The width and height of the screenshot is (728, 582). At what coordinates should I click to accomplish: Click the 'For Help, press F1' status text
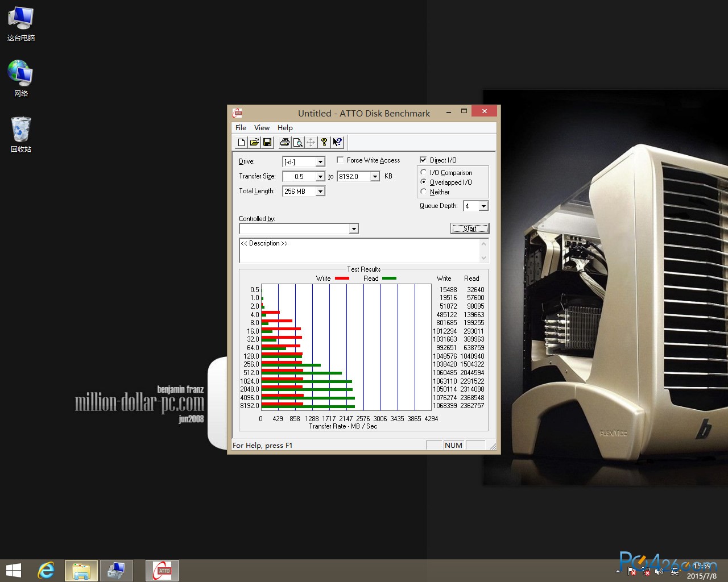click(263, 446)
